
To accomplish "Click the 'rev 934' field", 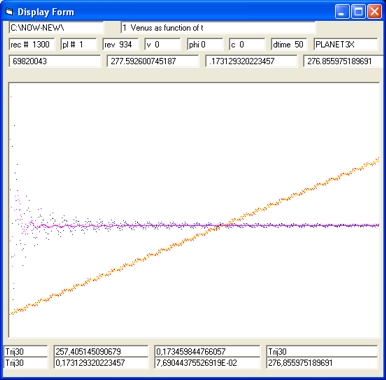I will click(x=121, y=44).
